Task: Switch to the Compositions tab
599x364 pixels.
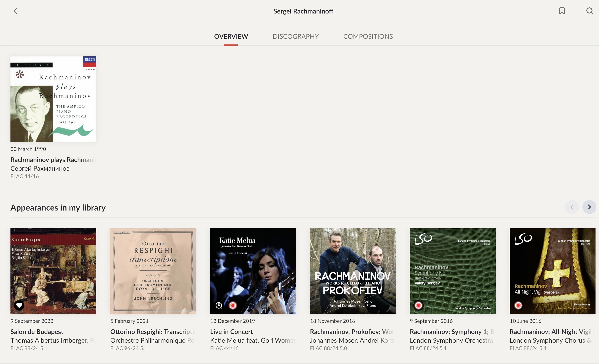Action: tap(368, 36)
